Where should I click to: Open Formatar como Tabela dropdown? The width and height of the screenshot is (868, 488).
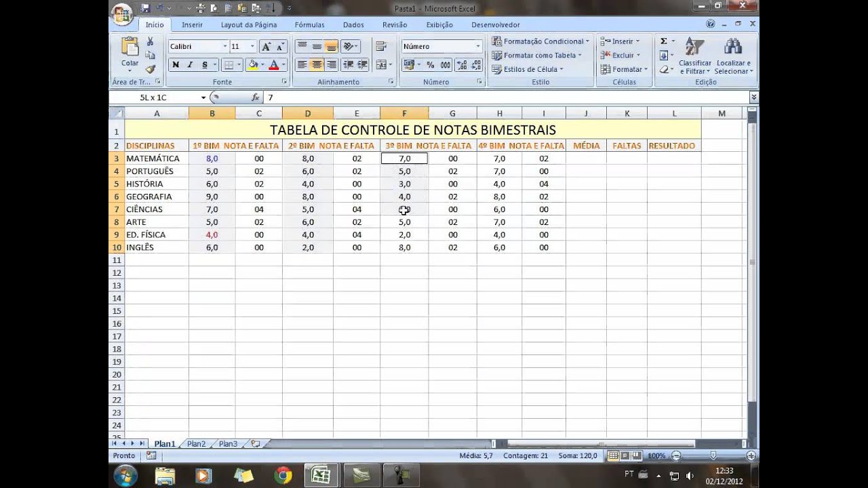tap(536, 56)
